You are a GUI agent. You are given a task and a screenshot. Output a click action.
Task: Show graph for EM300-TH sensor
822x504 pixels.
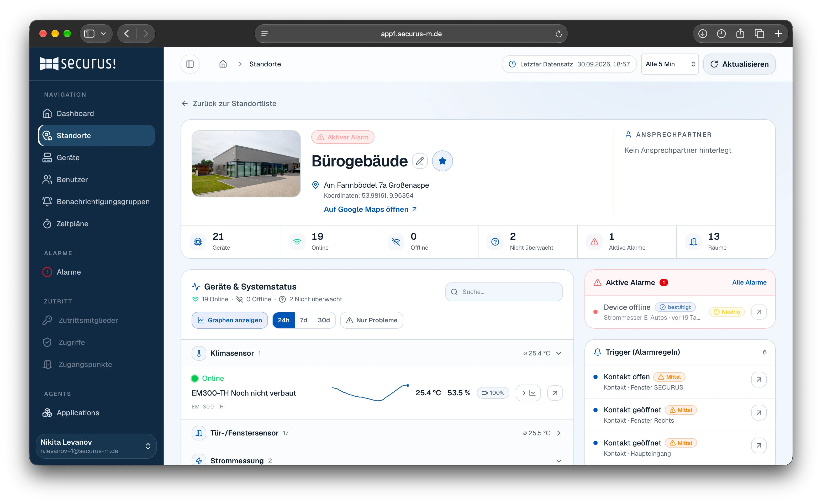click(528, 393)
